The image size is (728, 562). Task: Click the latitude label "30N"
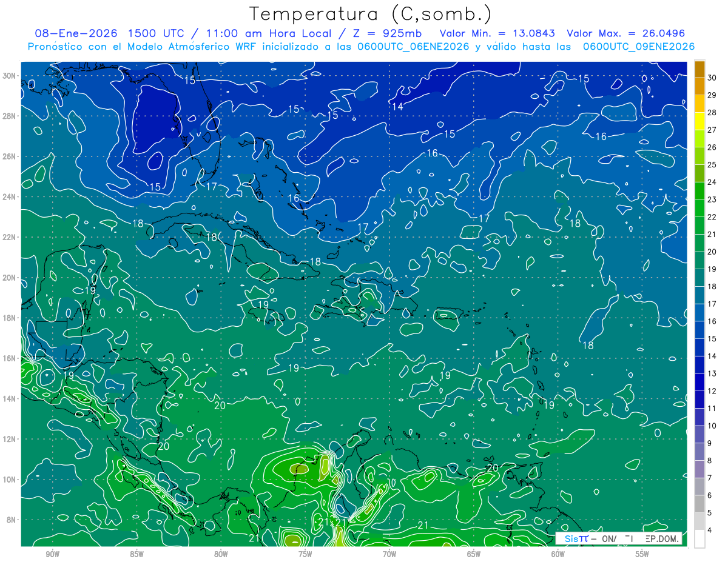9,76
